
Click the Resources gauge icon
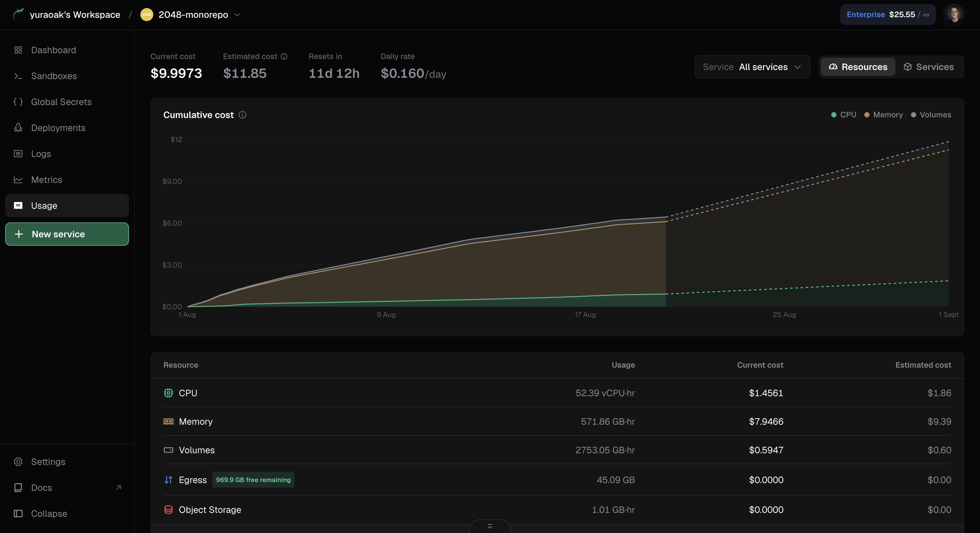[x=833, y=67]
